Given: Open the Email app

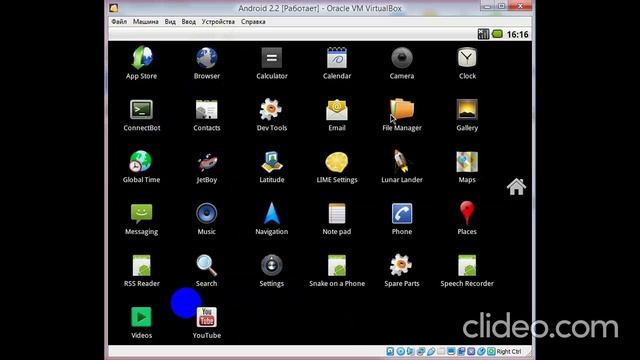Looking at the screenshot, I should (x=337, y=115).
